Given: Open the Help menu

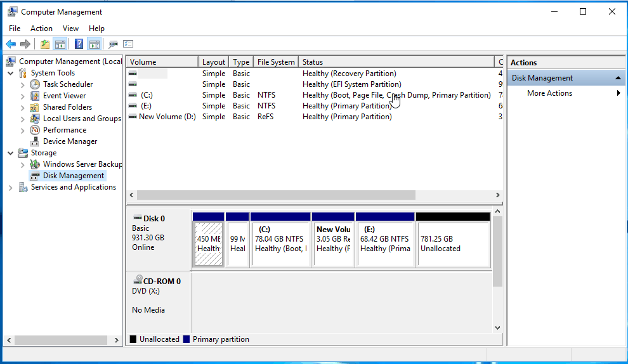Looking at the screenshot, I should (96, 29).
